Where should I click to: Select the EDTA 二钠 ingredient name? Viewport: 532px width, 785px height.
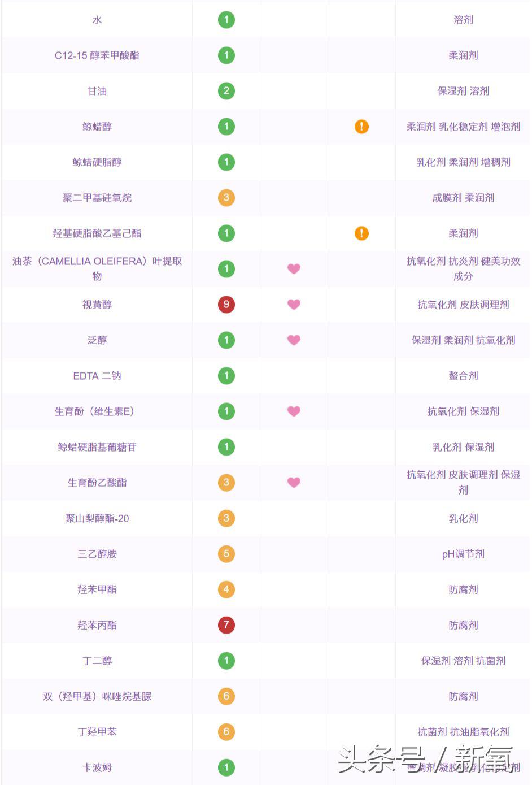(97, 376)
